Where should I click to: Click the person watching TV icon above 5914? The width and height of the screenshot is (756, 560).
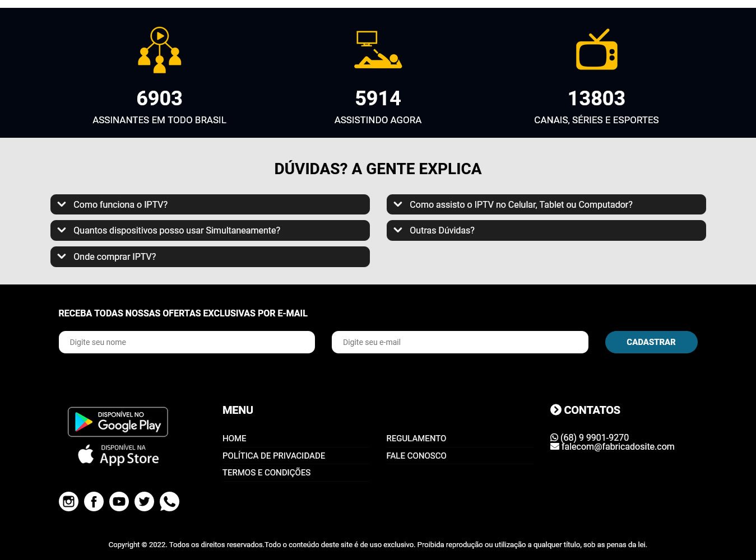click(378, 50)
